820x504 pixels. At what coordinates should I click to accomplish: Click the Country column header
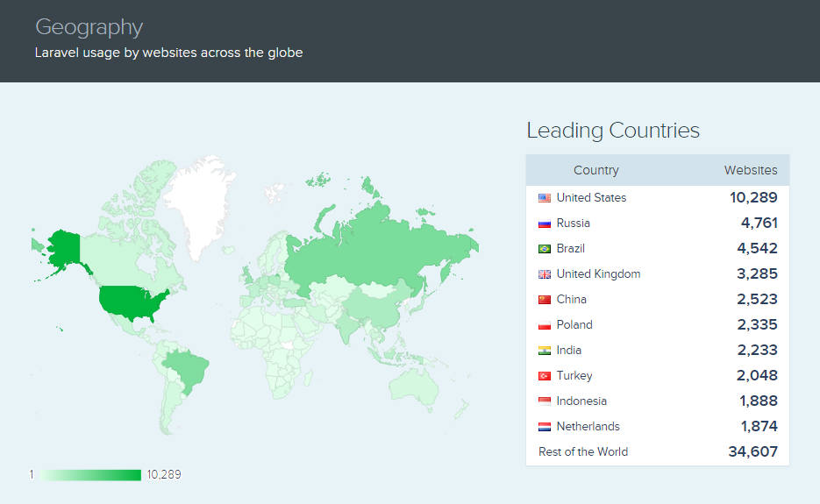coord(595,171)
